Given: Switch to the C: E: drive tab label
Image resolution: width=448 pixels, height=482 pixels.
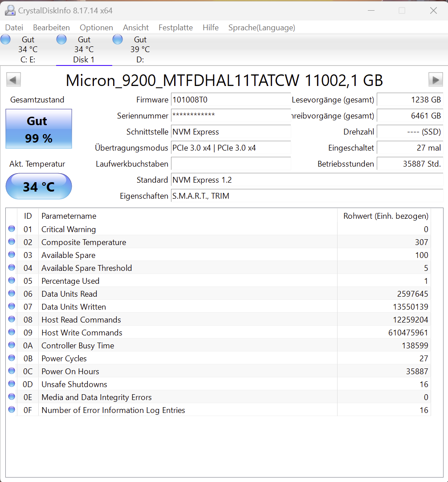Looking at the screenshot, I should (28, 60).
